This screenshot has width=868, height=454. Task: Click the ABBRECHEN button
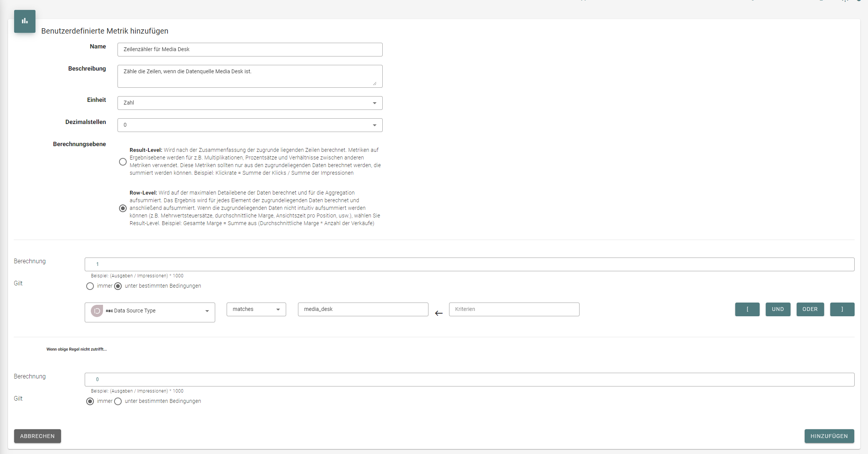click(37, 436)
